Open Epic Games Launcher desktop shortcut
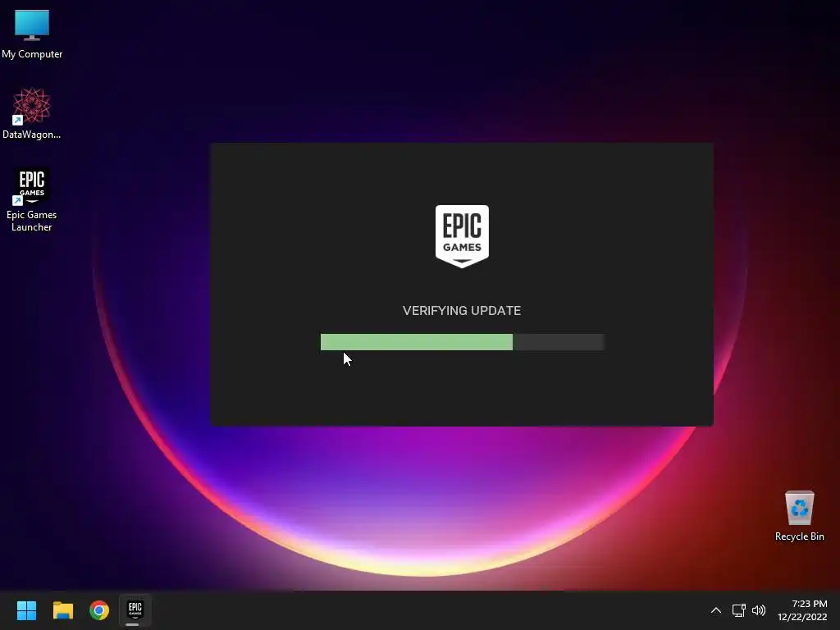Image resolution: width=840 pixels, height=630 pixels. [x=32, y=199]
